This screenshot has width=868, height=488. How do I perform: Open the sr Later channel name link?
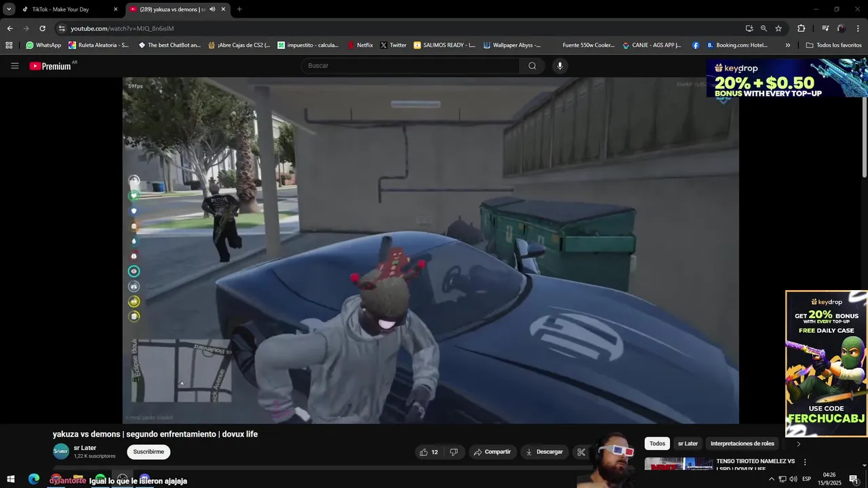point(85,448)
